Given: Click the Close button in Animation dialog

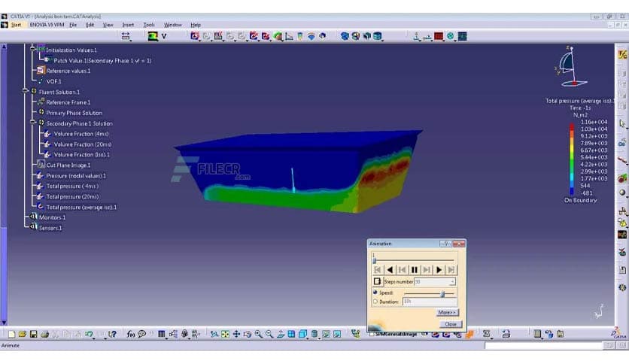Looking at the screenshot, I should (451, 324).
